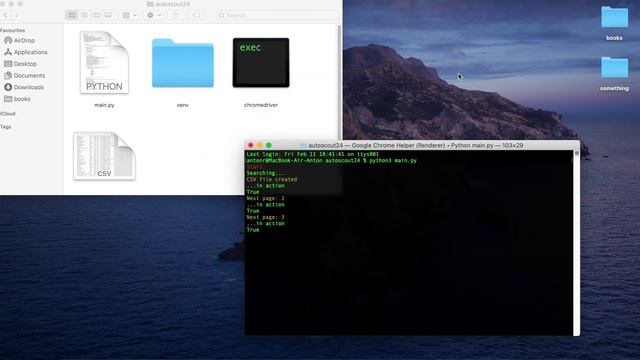Select the chromedriver exec file icon

(261, 62)
